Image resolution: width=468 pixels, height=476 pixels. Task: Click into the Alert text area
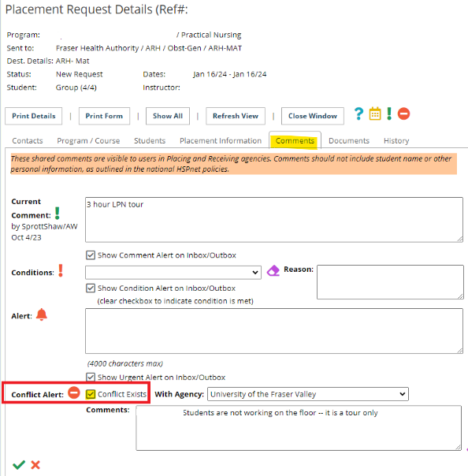(274, 331)
